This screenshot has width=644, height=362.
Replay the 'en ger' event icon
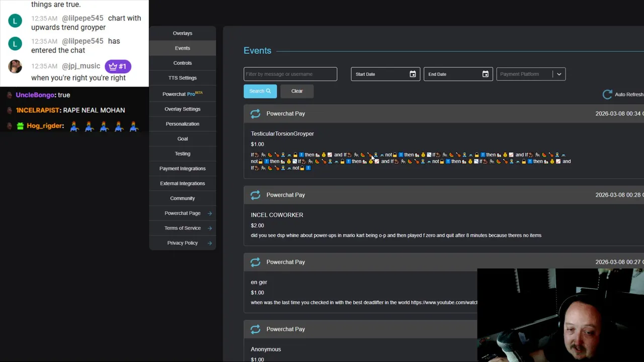[x=256, y=262]
